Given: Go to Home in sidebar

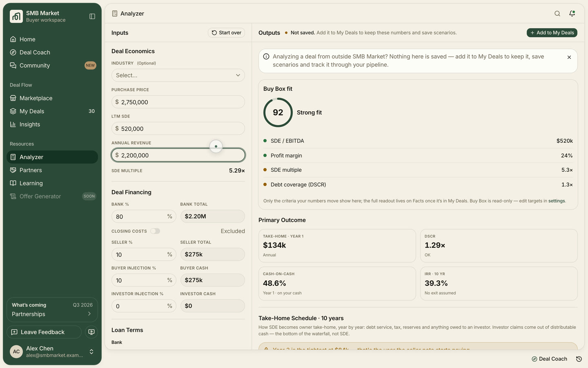Looking at the screenshot, I should click(52, 39).
